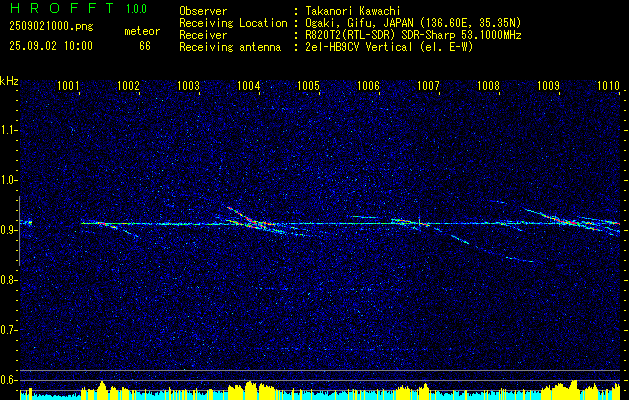
Task: Click the 0.9 kHz axis label
Action: pos(8,230)
